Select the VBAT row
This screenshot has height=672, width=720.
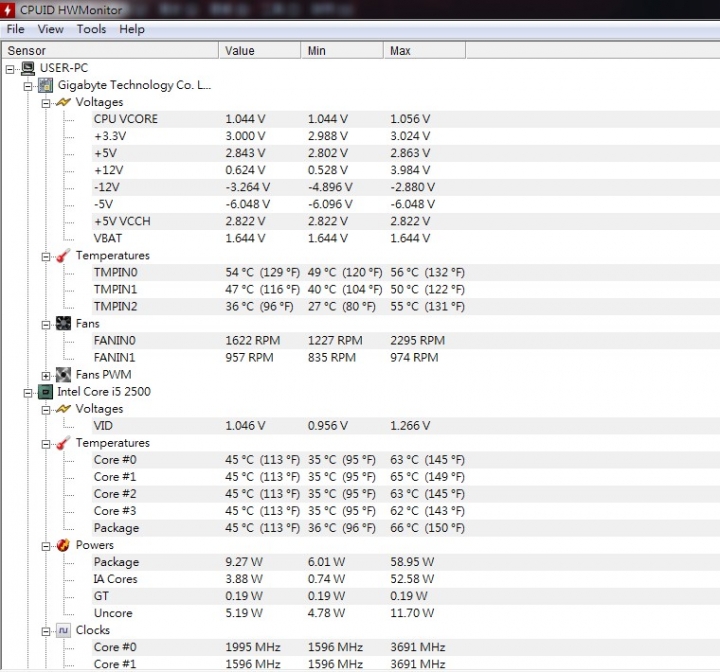(x=405, y=238)
